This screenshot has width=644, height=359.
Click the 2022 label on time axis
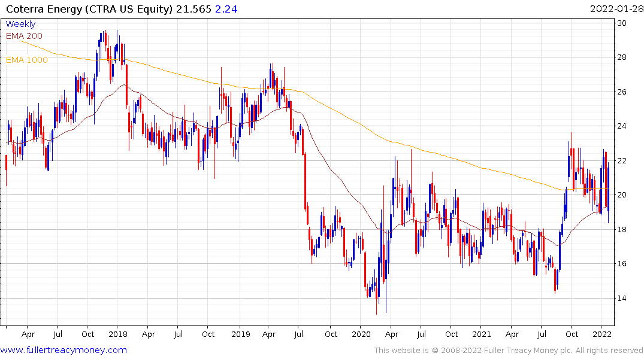coord(601,334)
